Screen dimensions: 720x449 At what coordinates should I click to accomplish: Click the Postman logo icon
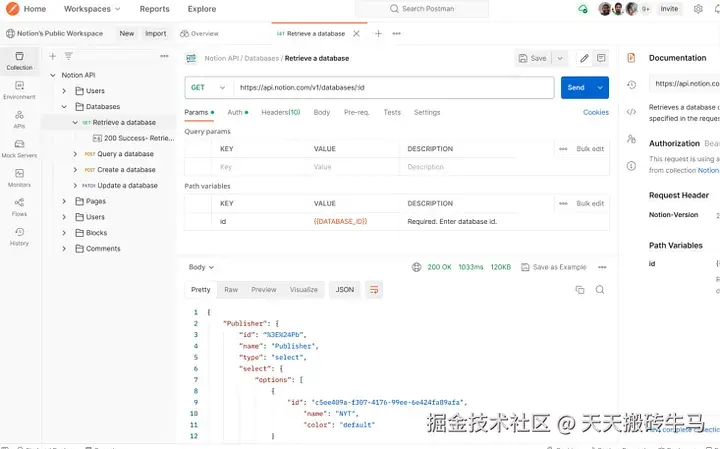pos(12,9)
